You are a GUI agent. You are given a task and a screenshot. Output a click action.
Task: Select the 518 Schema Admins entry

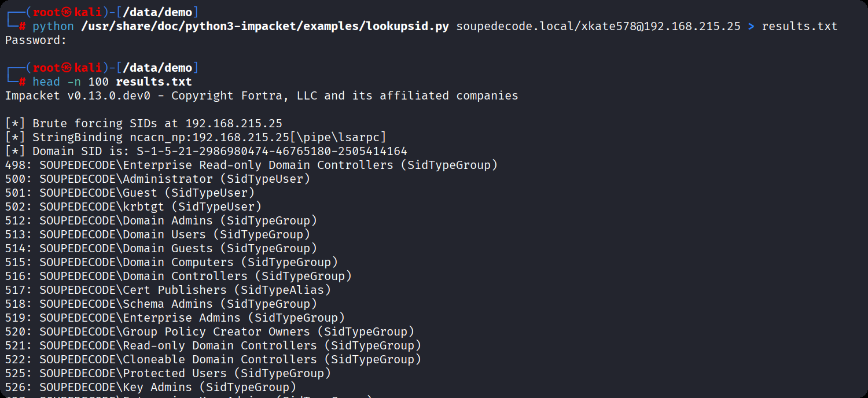coord(161,304)
